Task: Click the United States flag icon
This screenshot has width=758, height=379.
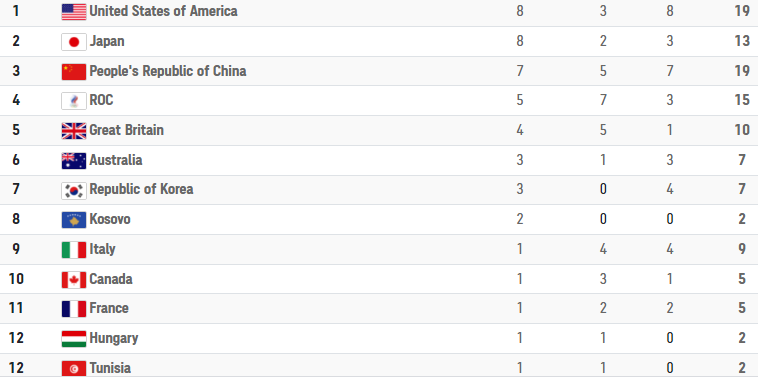Action: (73, 12)
